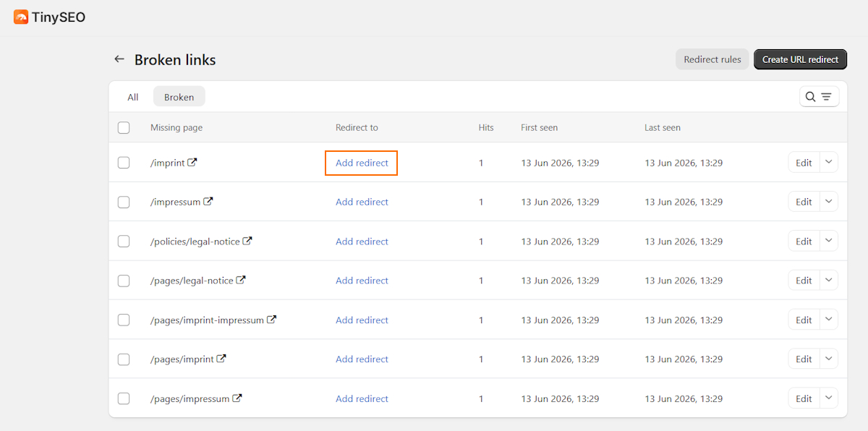The width and height of the screenshot is (868, 431).
Task: Add redirect for /pages/legal-notice
Action: [x=362, y=281]
